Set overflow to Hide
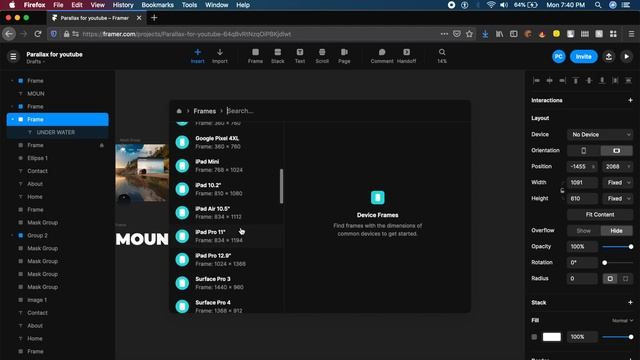 click(616, 231)
